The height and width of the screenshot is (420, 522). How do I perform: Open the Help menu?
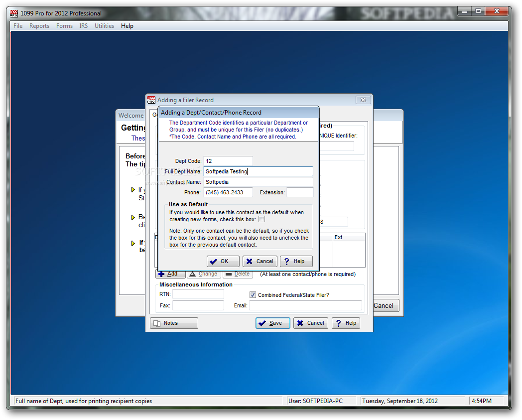pyautogui.click(x=127, y=25)
